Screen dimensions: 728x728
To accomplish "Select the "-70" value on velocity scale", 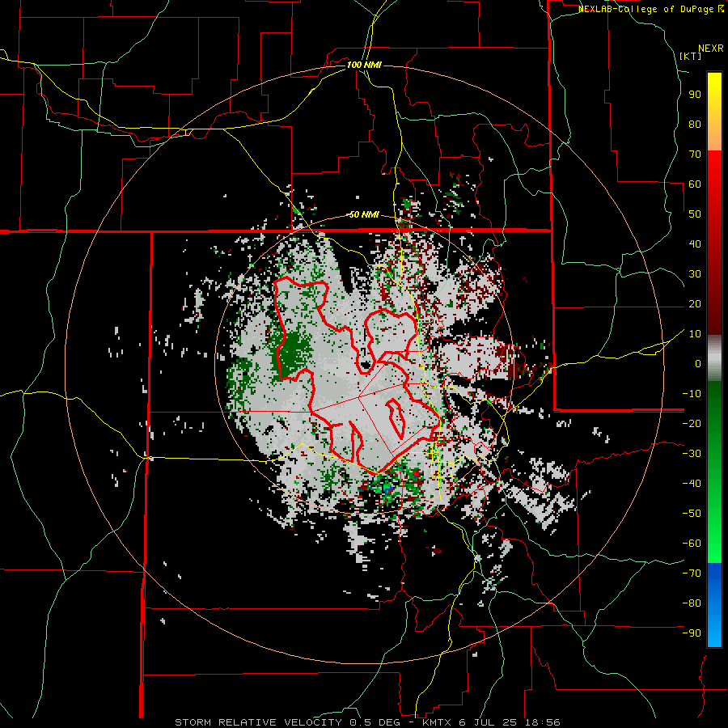I will click(x=692, y=574).
